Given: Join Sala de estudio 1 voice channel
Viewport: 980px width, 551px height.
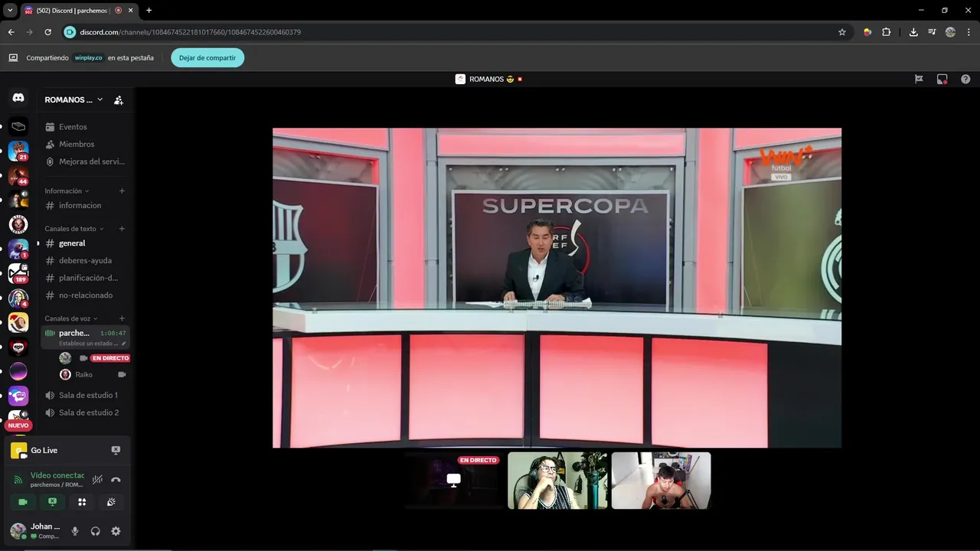Looking at the screenshot, I should [x=84, y=395].
